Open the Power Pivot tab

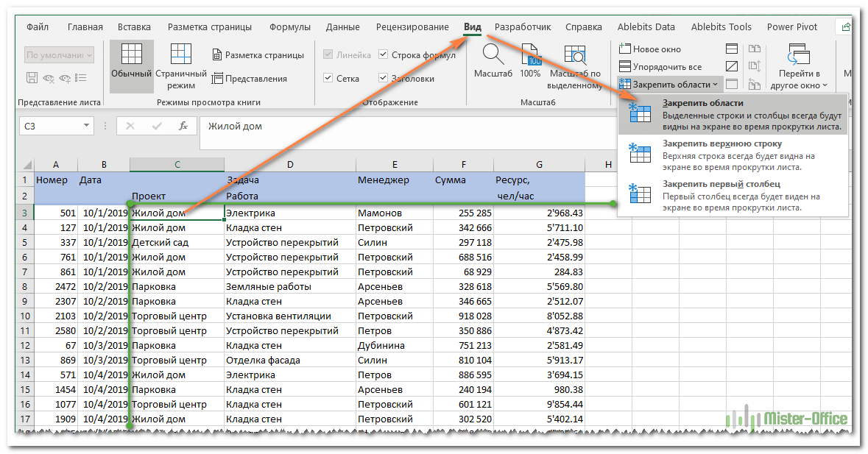pyautogui.click(x=791, y=26)
